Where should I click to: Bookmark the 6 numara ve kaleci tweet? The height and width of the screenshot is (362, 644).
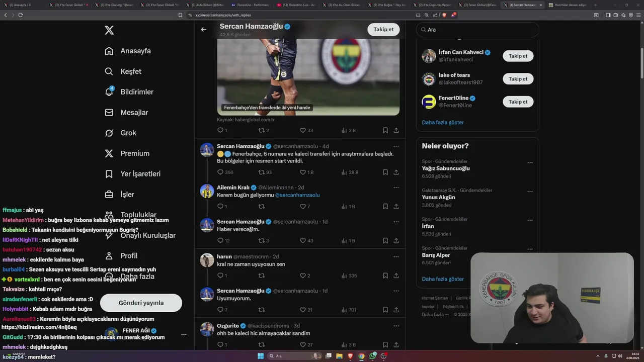pyautogui.click(x=385, y=172)
